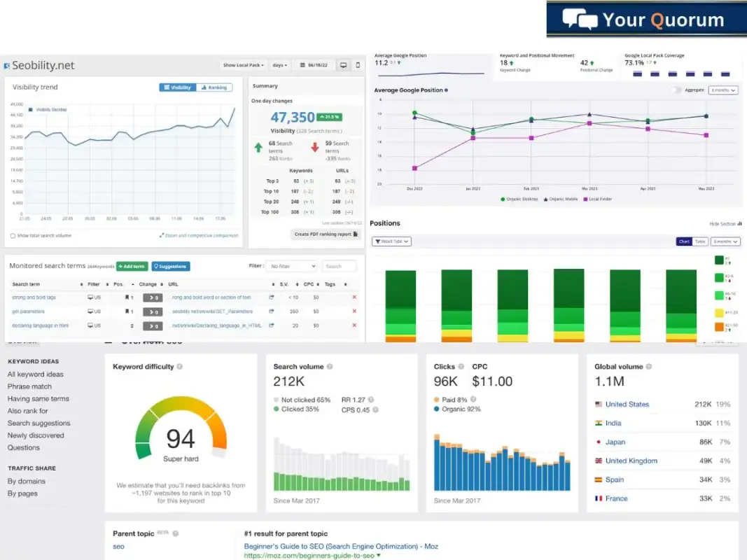Select the Ranking tab in Visibility trend
The image size is (747, 560).
click(x=214, y=87)
